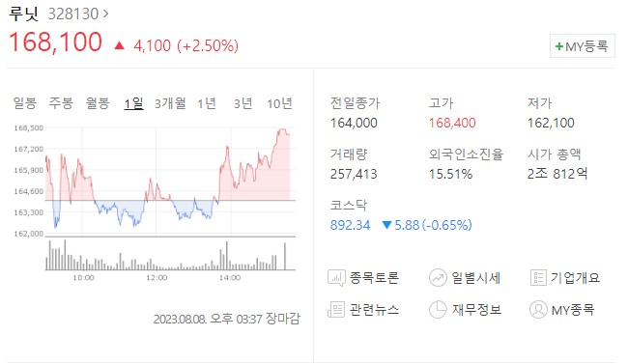
Task: Show the 3개월 chart period
Action: click(x=170, y=103)
